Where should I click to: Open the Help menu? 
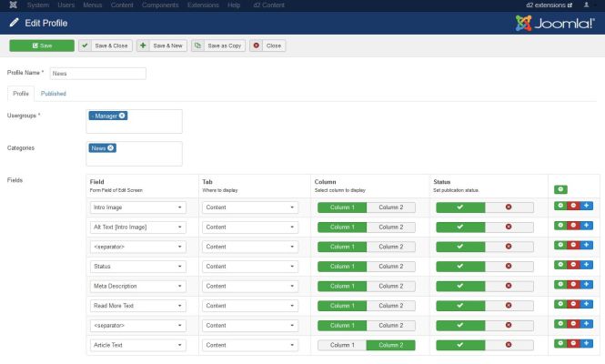point(234,5)
